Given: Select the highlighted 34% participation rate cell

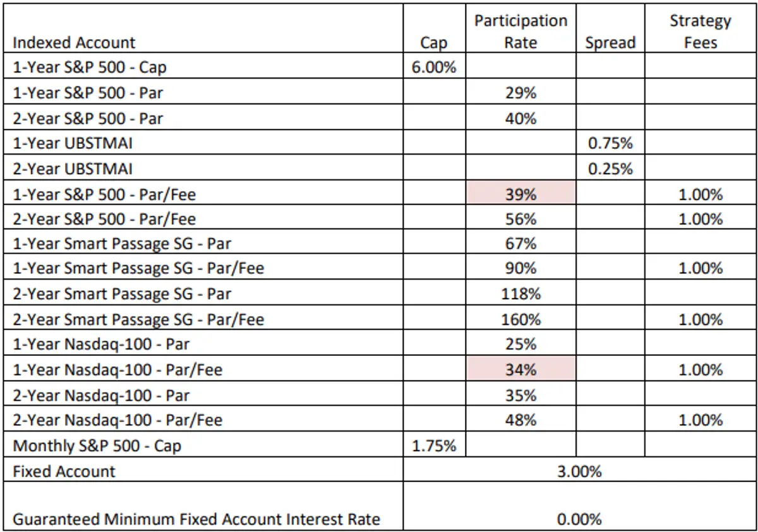Looking at the screenshot, I should pos(521,370).
